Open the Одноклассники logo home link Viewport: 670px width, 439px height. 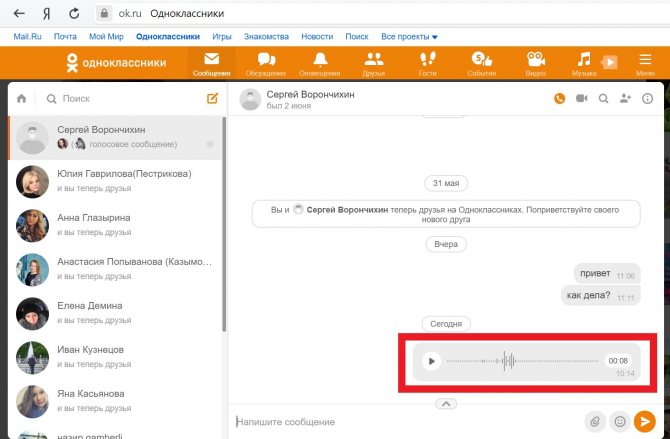tap(116, 63)
